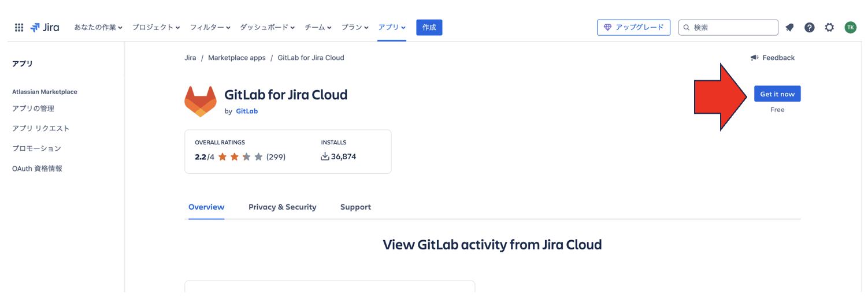
Task: Click the Free price label
Action: (777, 110)
